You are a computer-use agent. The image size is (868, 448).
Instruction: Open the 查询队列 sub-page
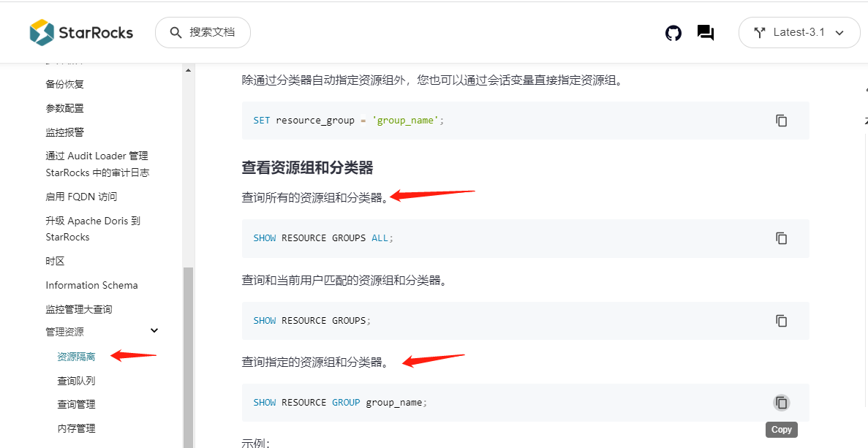(76, 381)
